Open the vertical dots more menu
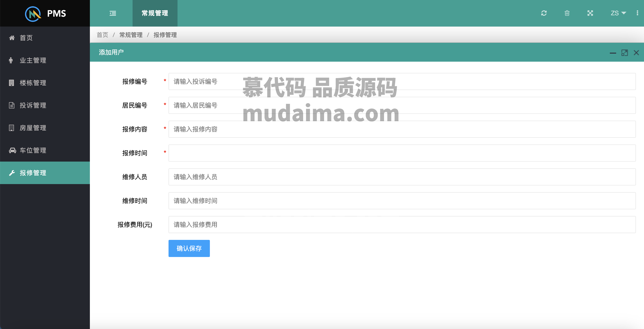The width and height of the screenshot is (644, 329). coord(637,13)
